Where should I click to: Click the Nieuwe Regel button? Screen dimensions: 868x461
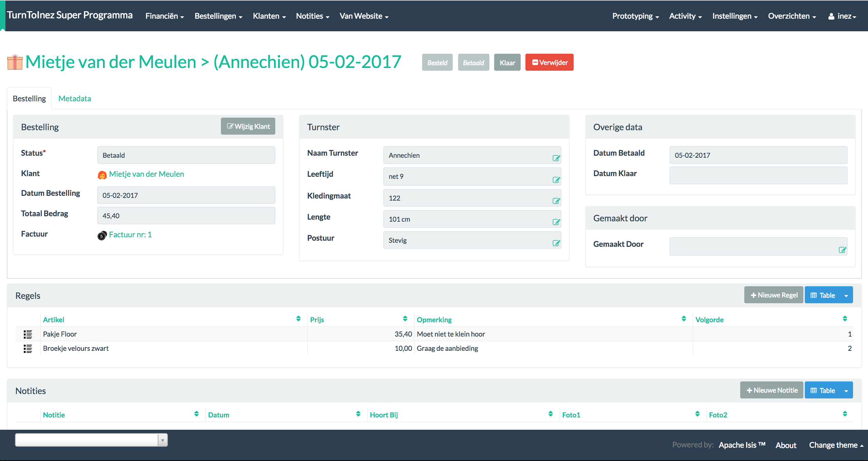coord(774,295)
